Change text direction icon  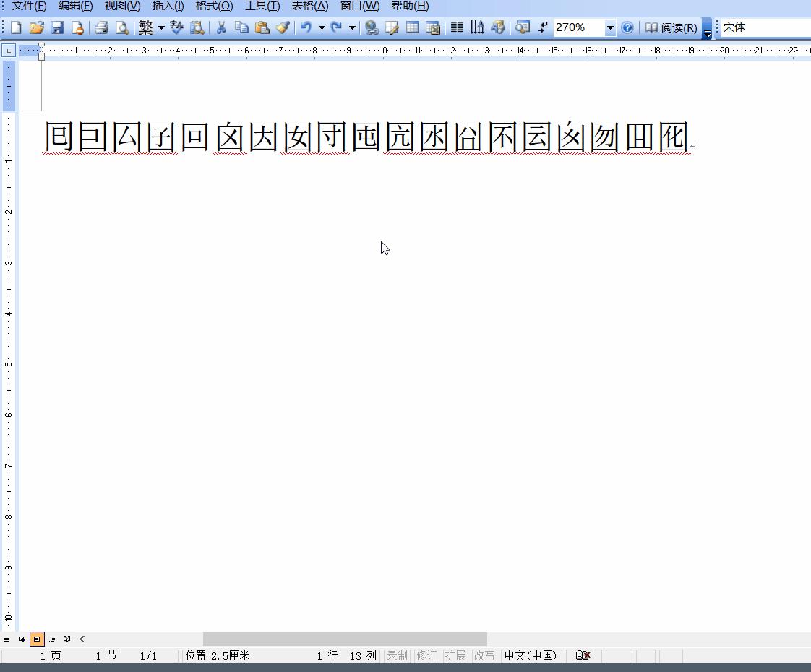(x=477, y=27)
